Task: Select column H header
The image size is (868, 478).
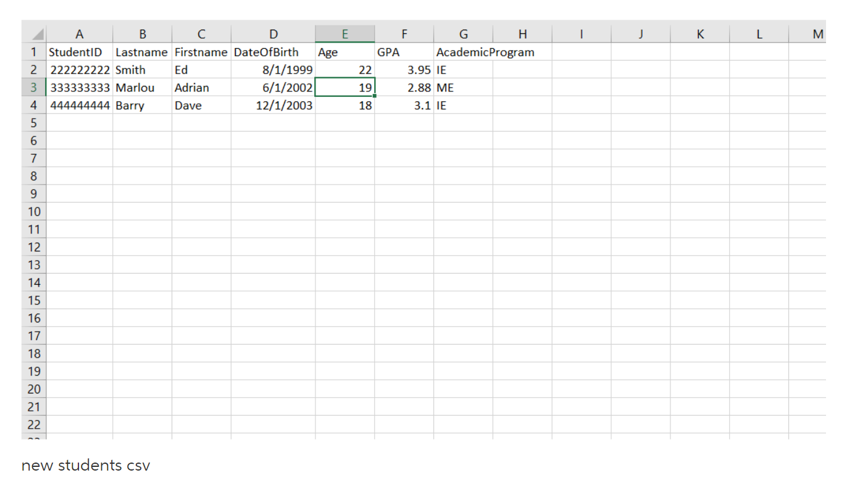Action: [x=523, y=34]
